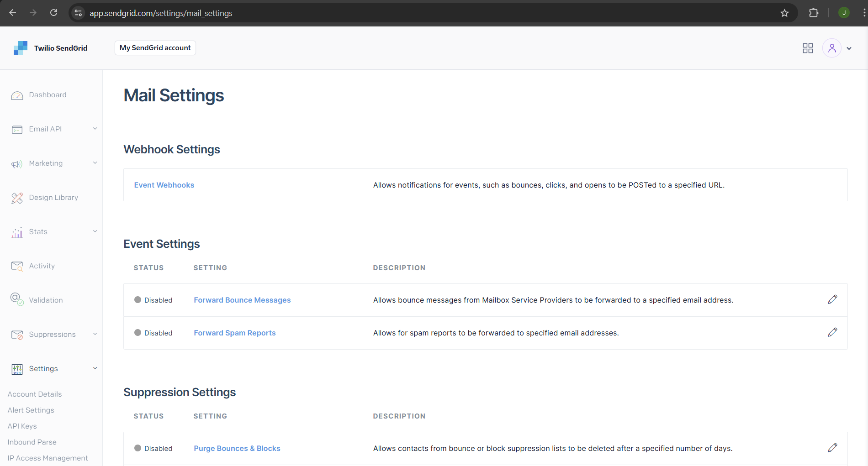Open Alert Settings in the sidebar
The width and height of the screenshot is (868, 466).
coord(31,410)
